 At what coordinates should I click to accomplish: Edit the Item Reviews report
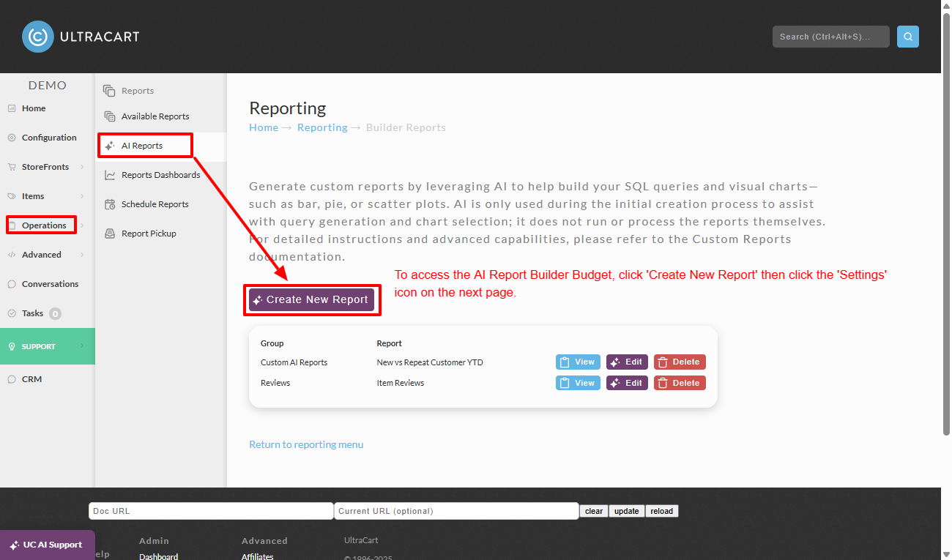(627, 383)
